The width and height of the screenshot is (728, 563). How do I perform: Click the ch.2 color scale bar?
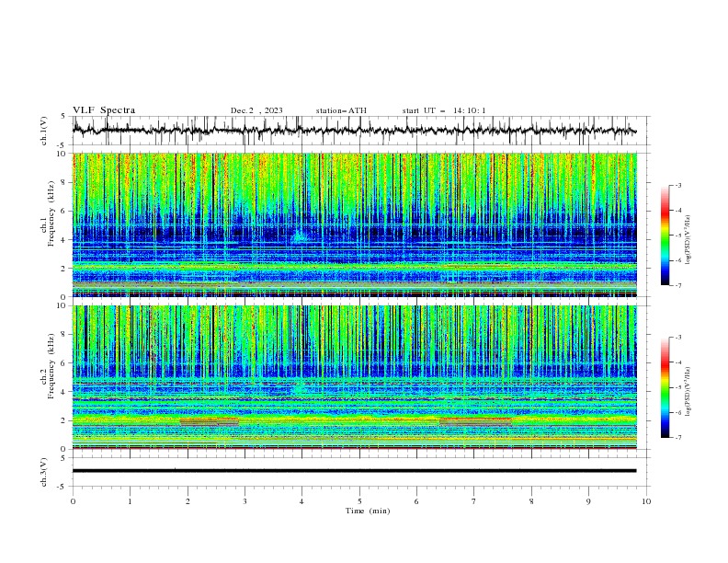(x=665, y=387)
